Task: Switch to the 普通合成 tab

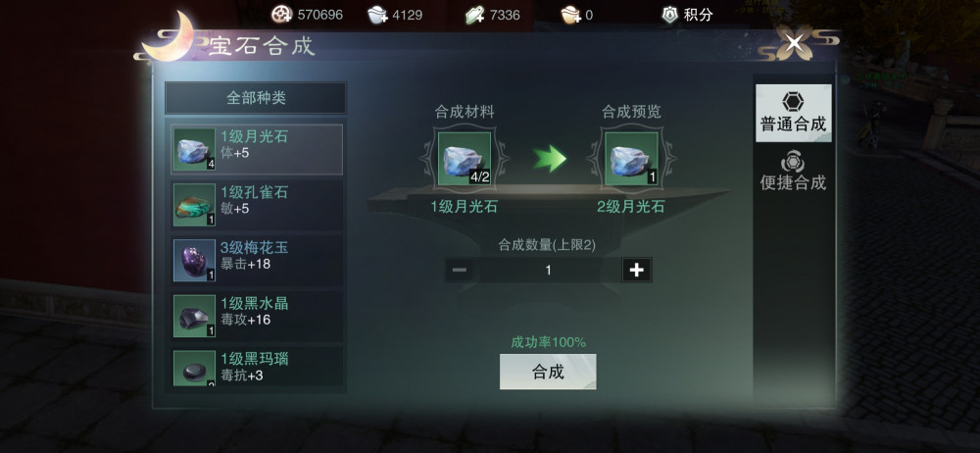Action: click(x=793, y=114)
